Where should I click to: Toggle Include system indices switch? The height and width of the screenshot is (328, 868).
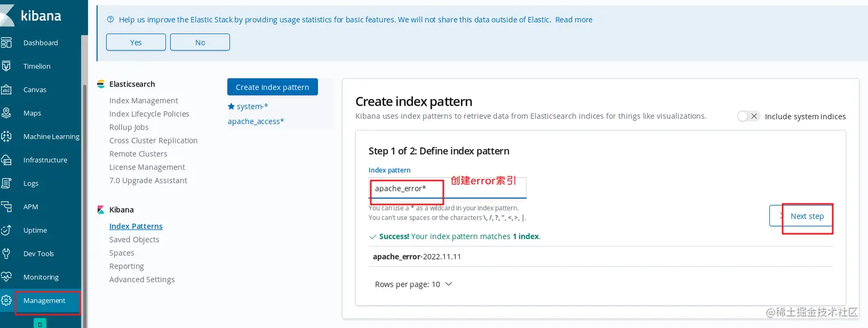pos(749,116)
